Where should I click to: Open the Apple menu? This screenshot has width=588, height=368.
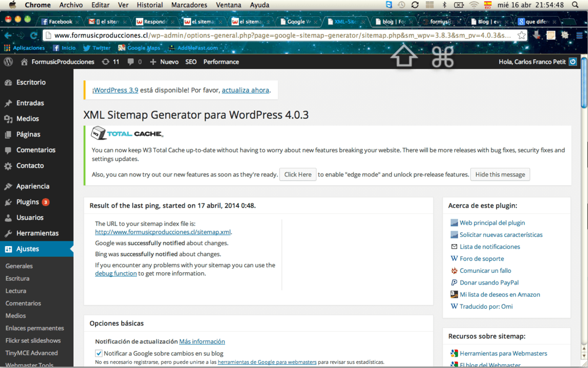12,5
